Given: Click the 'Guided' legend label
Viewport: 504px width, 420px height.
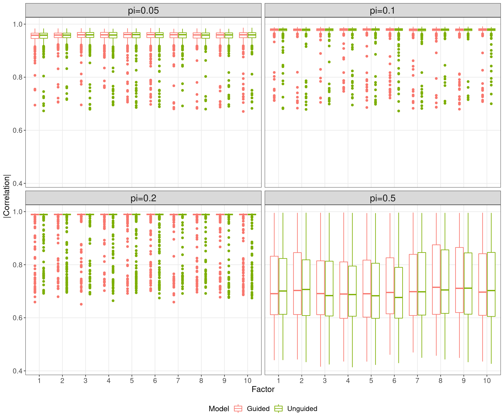Looking at the screenshot, I should 258,409.
